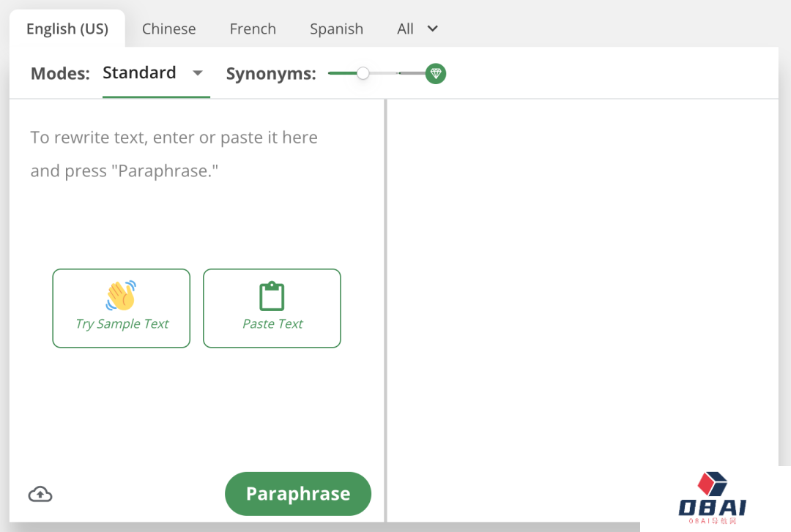Switch to the Chinese language tab
Viewport: 791px width, 532px height.
[x=169, y=29]
